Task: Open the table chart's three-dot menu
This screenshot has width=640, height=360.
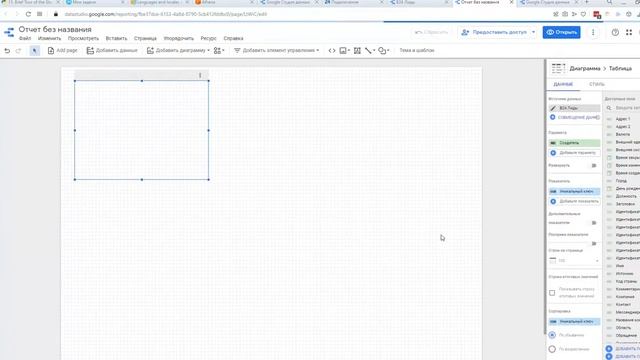Action: point(200,75)
